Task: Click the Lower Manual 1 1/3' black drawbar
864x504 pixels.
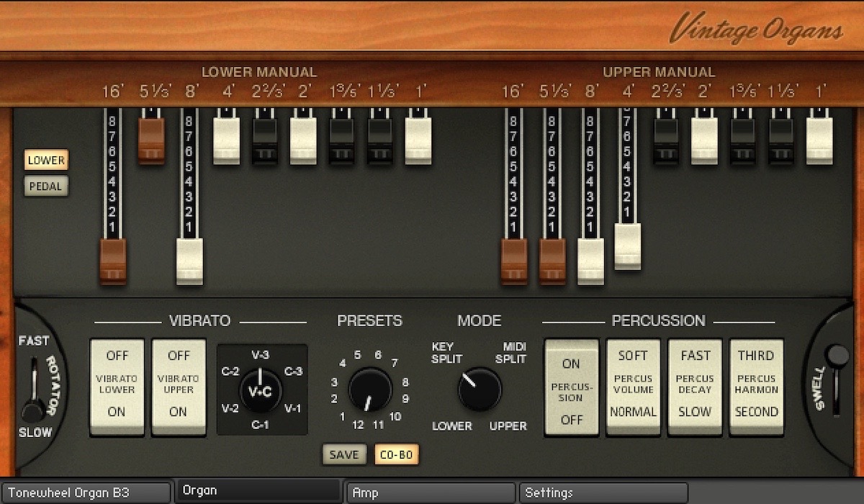Action: point(381,141)
